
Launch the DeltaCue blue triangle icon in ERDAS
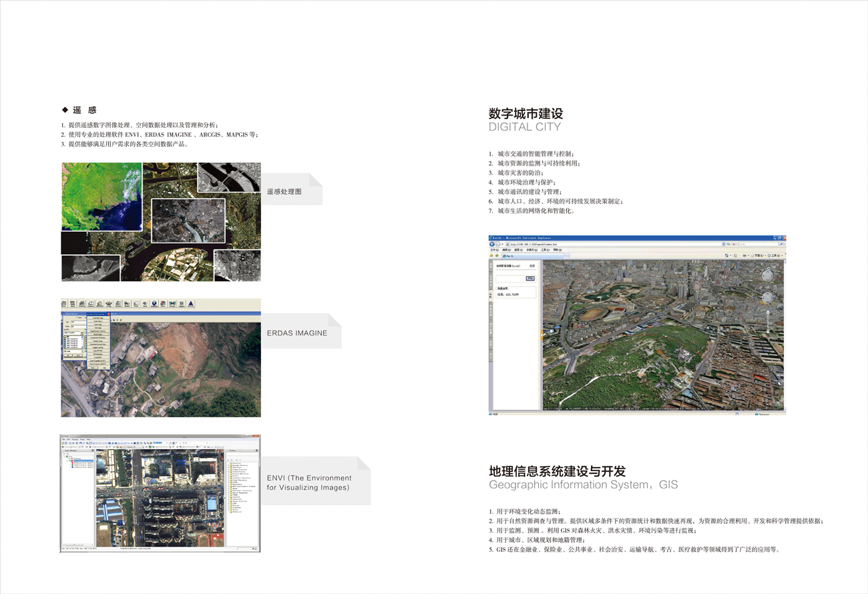tap(190, 304)
